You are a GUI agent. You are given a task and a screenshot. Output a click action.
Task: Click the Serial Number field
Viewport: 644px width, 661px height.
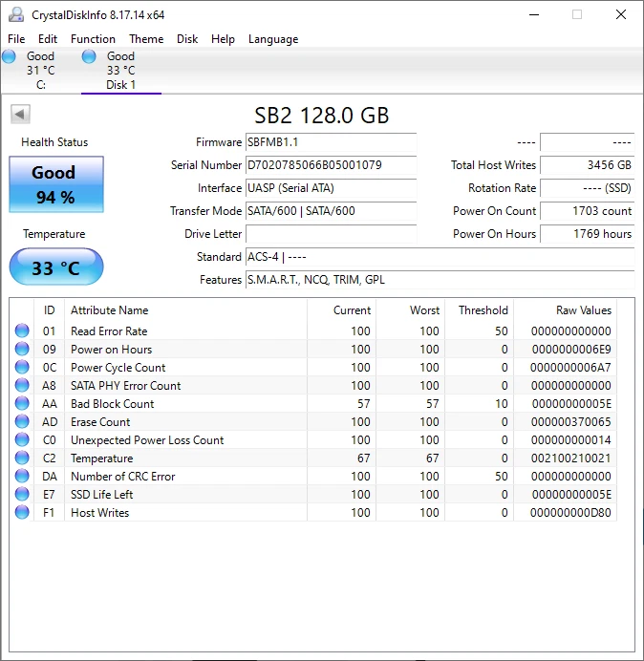click(331, 165)
